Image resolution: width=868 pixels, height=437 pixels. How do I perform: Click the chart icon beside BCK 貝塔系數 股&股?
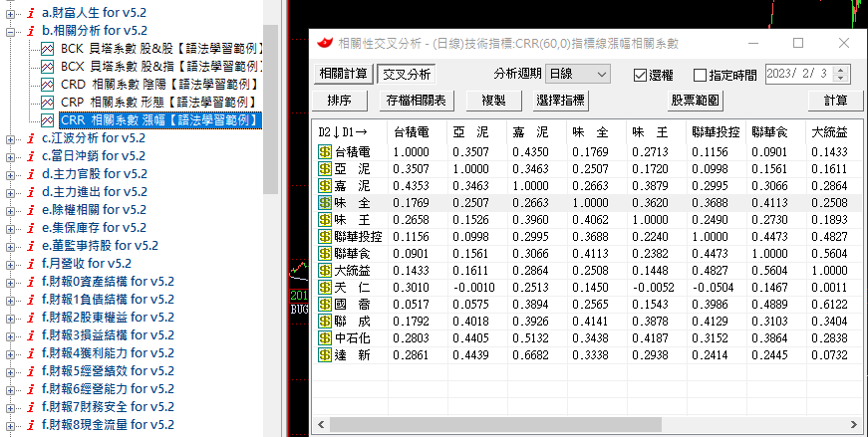pos(47,49)
